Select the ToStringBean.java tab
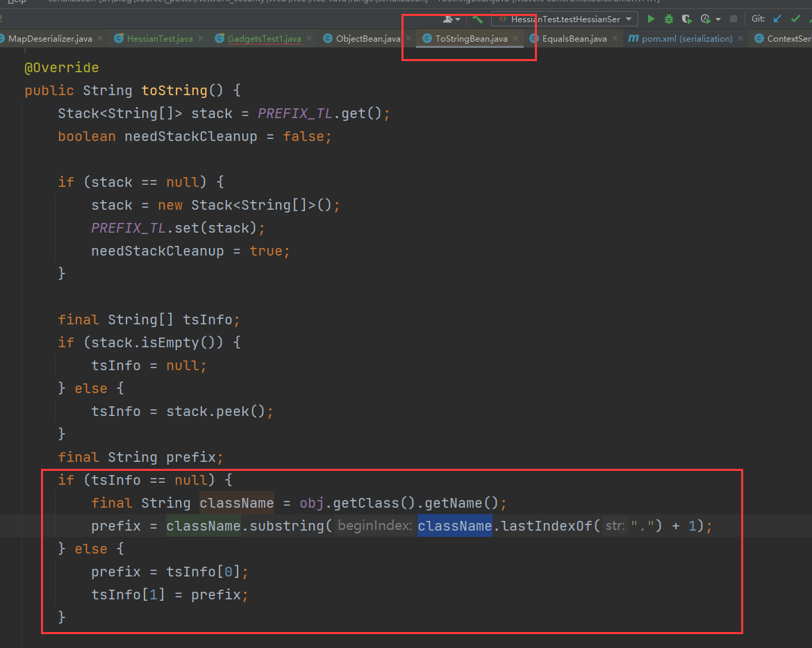Screen dimensions: 812x648 [x=471, y=39]
